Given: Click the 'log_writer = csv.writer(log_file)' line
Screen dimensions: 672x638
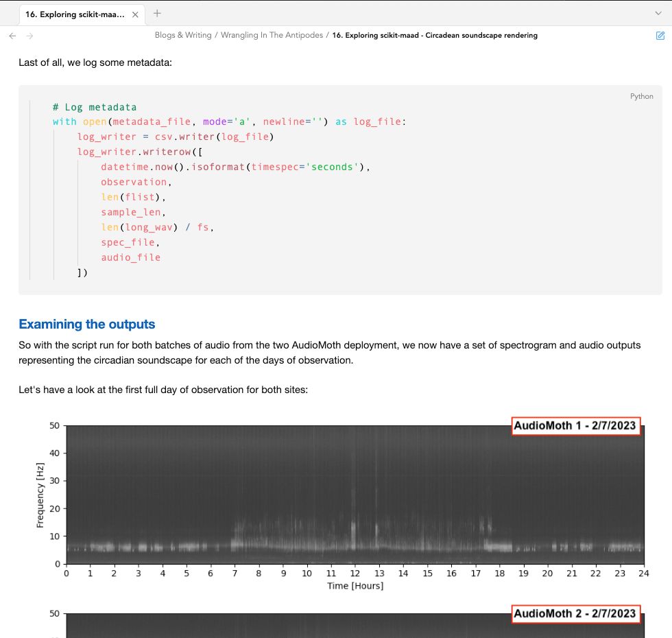Looking at the screenshot, I should tap(176, 137).
